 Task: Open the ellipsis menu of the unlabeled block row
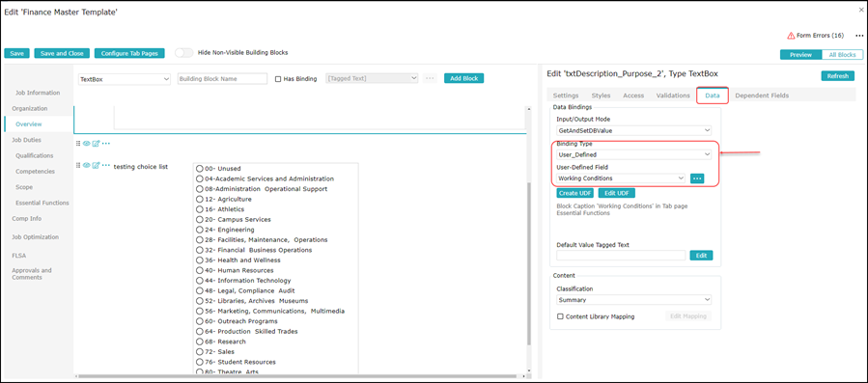point(106,144)
